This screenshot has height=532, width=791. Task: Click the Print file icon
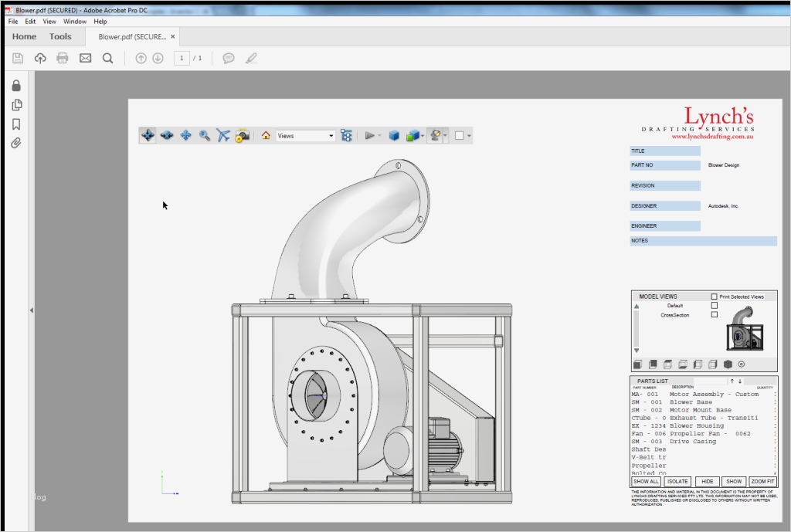click(63, 58)
